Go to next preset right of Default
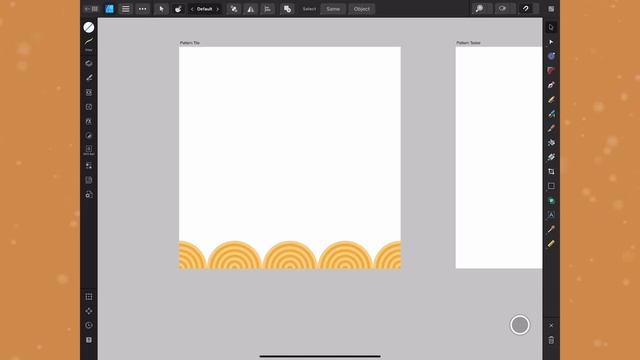Viewport: 640px width, 360px height. (218, 9)
